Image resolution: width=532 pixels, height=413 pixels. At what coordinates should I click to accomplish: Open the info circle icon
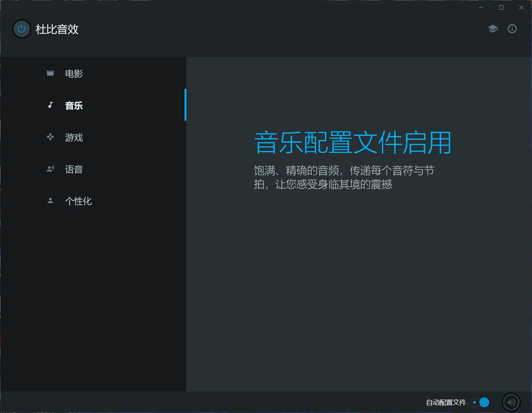[512, 29]
